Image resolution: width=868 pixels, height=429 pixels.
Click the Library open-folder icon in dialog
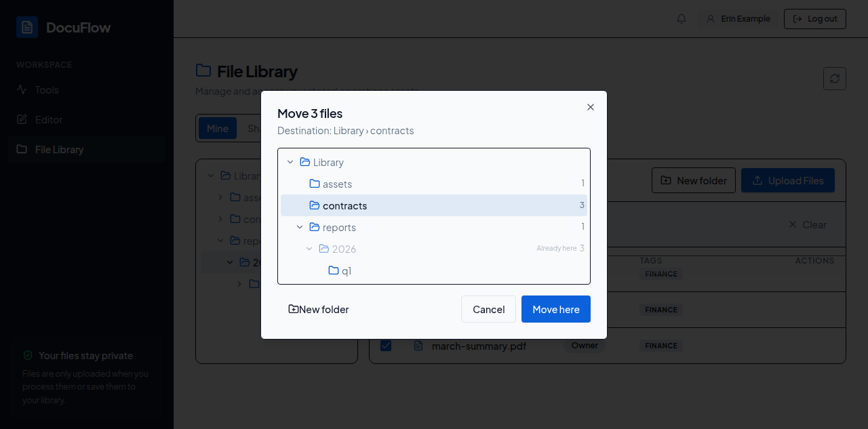(305, 162)
